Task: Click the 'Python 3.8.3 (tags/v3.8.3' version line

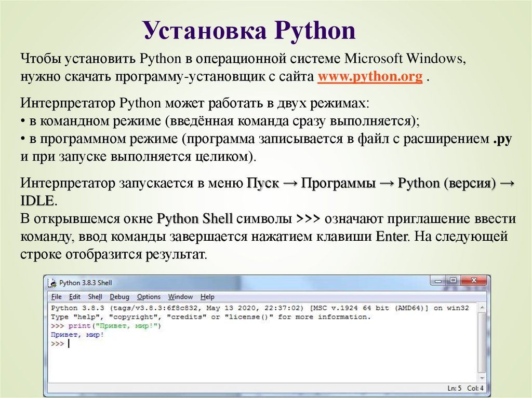Action: click(260, 308)
